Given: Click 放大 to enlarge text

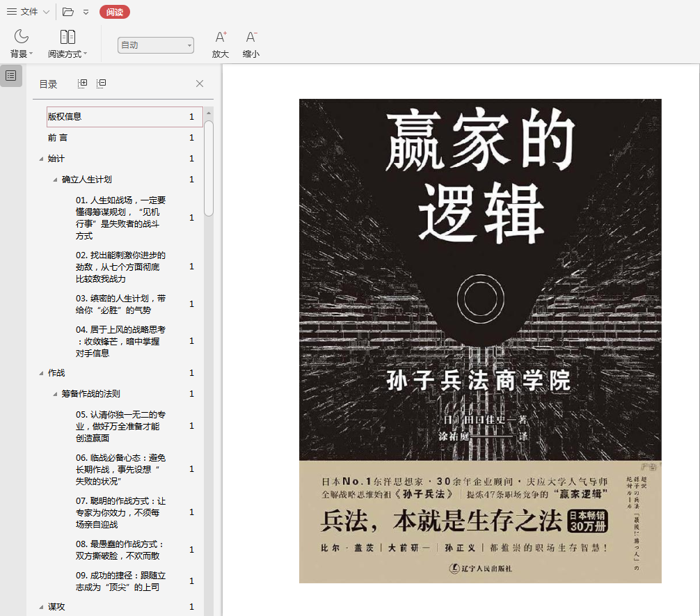Looking at the screenshot, I should tap(221, 45).
